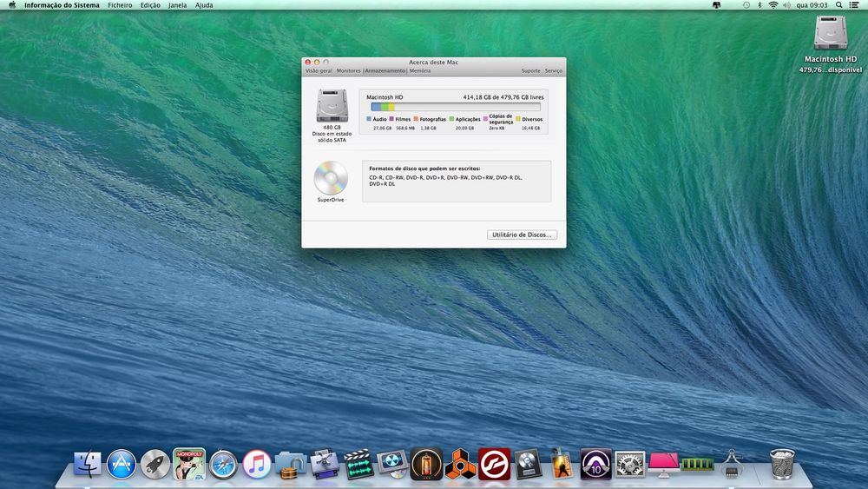Click the Macintosh HD disk icon in window

(332, 105)
